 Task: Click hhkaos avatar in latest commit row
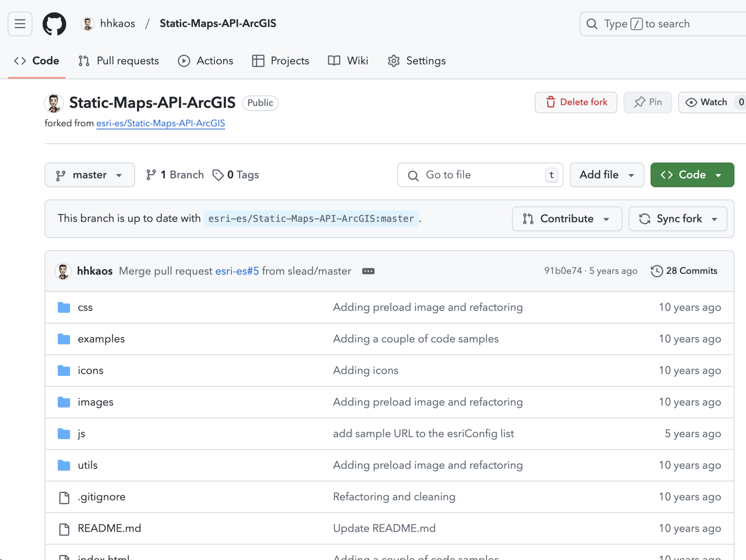coord(63,271)
